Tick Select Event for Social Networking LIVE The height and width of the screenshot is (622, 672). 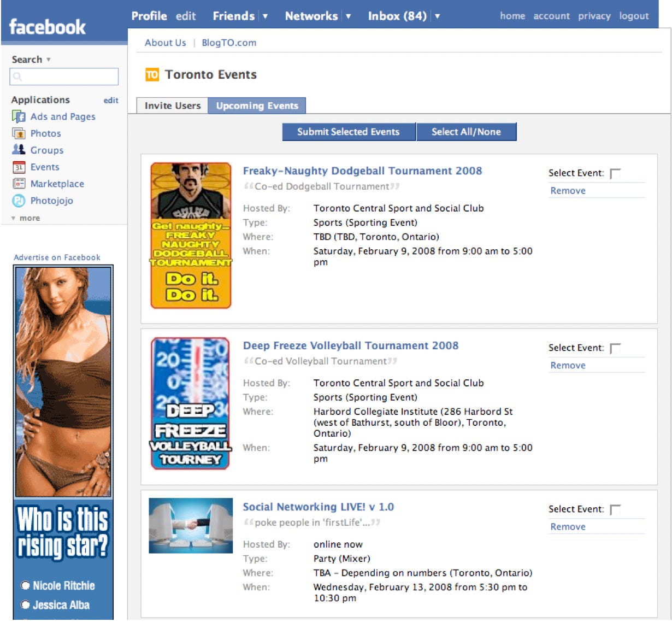click(x=615, y=510)
